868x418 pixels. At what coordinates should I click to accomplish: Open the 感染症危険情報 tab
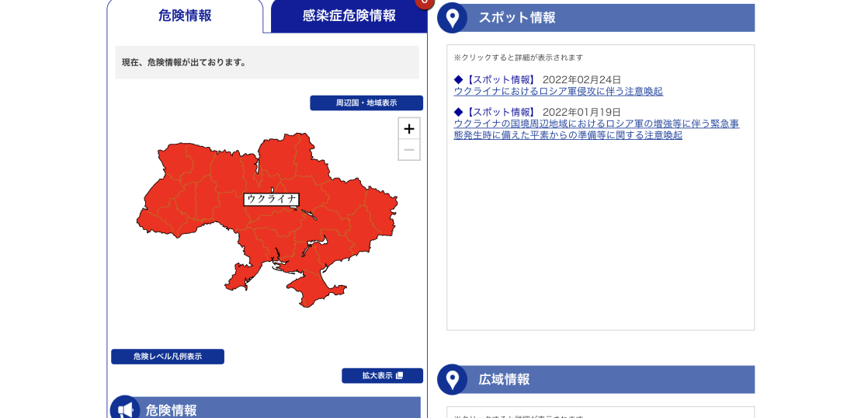tap(349, 16)
